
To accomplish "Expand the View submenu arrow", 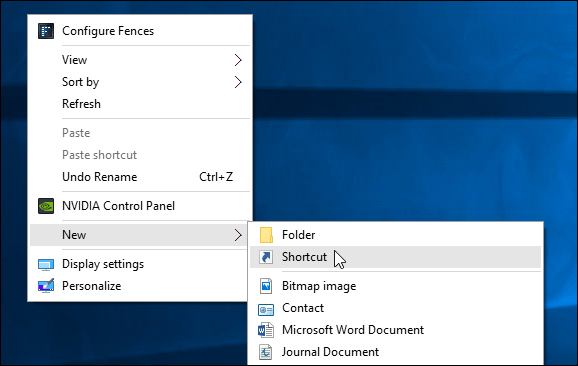I will pos(238,60).
